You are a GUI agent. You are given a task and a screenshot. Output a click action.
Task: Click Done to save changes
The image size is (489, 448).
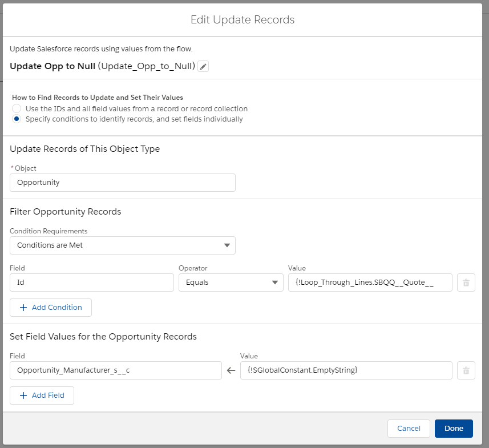[454, 429]
